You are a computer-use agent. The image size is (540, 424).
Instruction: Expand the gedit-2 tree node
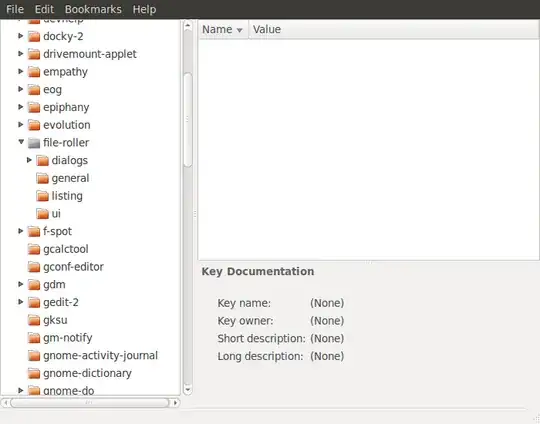click(20, 302)
